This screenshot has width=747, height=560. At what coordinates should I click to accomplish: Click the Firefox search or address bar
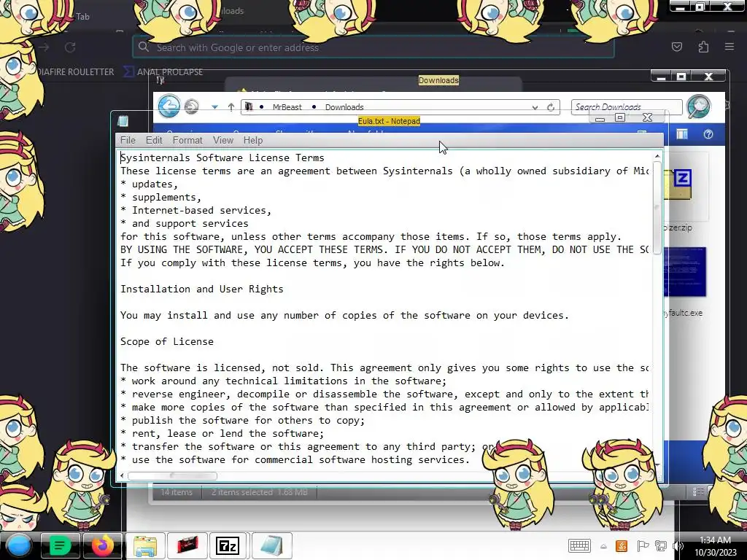373,47
